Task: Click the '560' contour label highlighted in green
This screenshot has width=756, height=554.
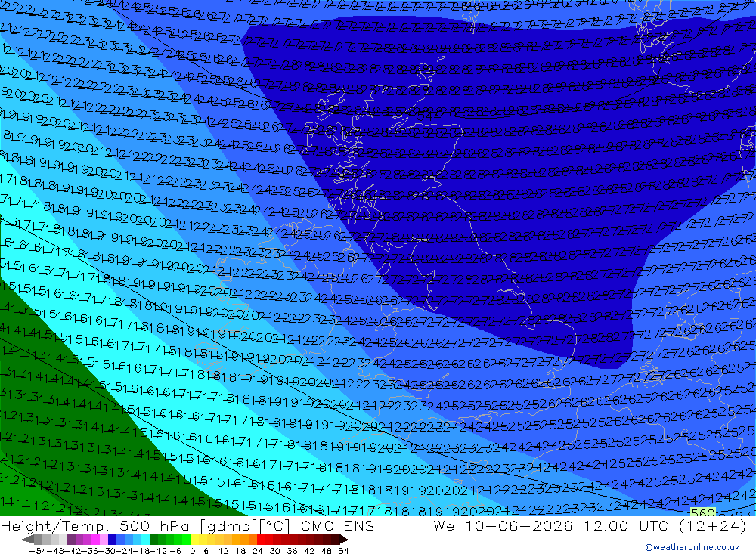Action: point(703,512)
